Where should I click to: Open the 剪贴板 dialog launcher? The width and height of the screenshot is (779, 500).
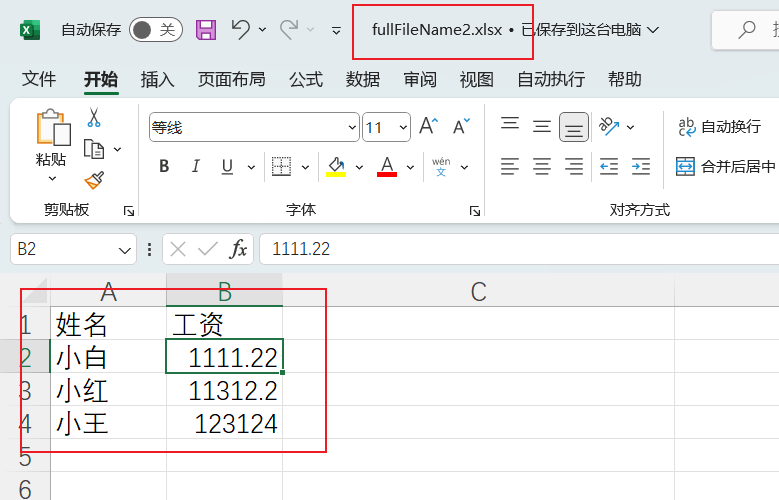(x=129, y=211)
